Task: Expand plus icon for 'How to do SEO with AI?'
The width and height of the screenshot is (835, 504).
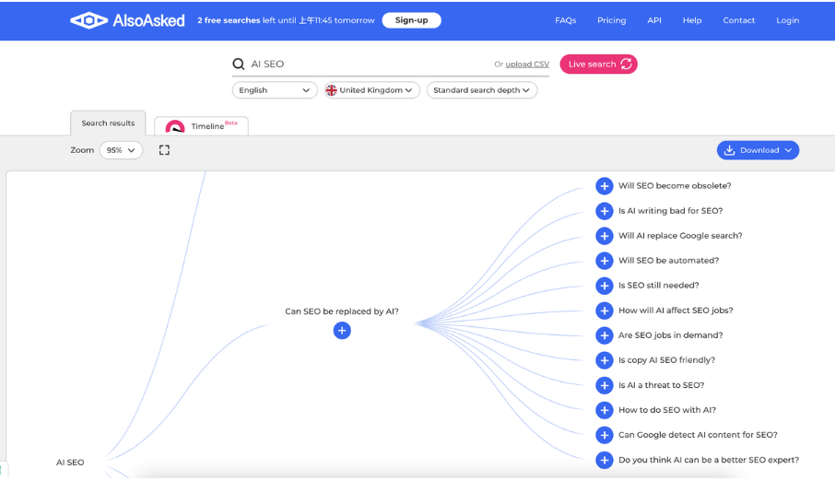Action: tap(605, 410)
